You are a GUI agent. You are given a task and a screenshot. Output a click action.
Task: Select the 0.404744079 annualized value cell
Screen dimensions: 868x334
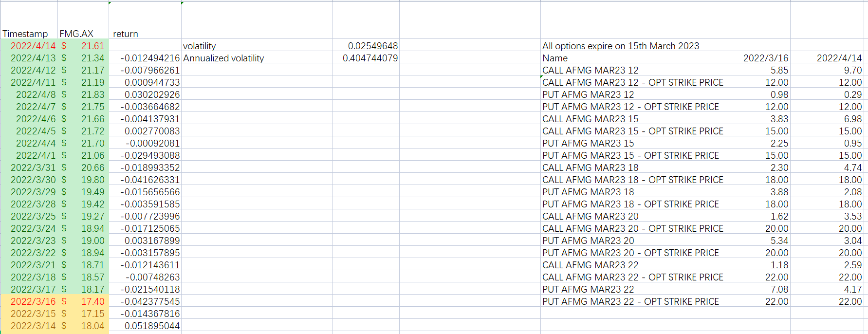point(366,58)
